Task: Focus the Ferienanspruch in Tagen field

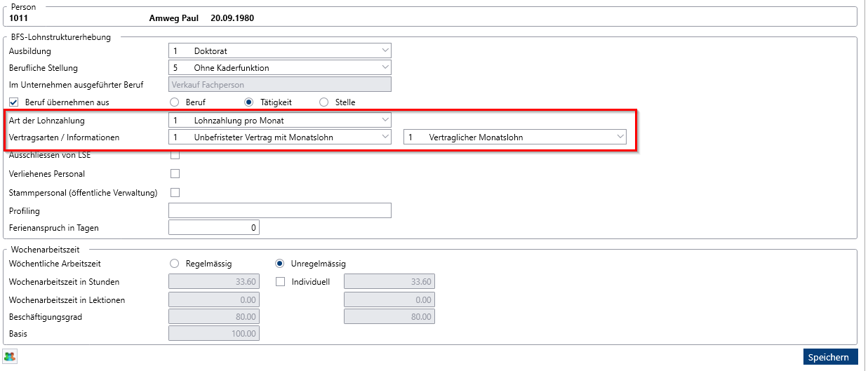Action: 214,227
